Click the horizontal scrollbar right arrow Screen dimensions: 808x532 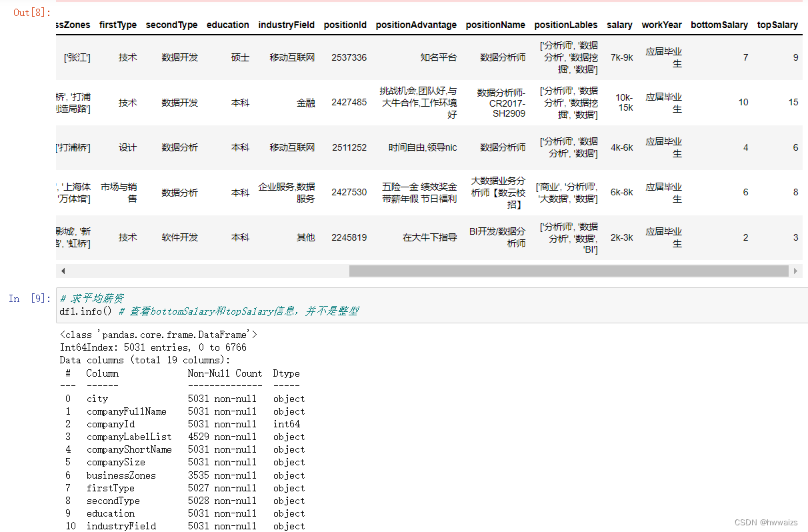795,271
